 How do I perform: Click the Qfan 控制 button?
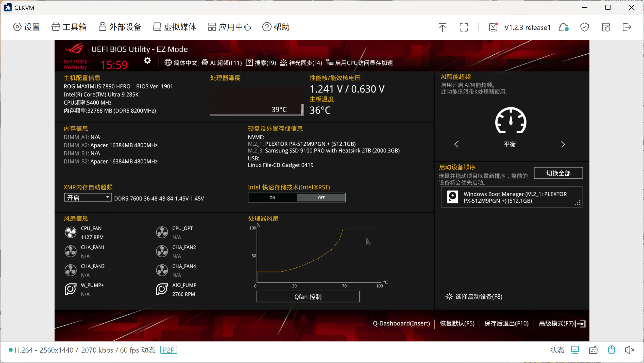[308, 296]
